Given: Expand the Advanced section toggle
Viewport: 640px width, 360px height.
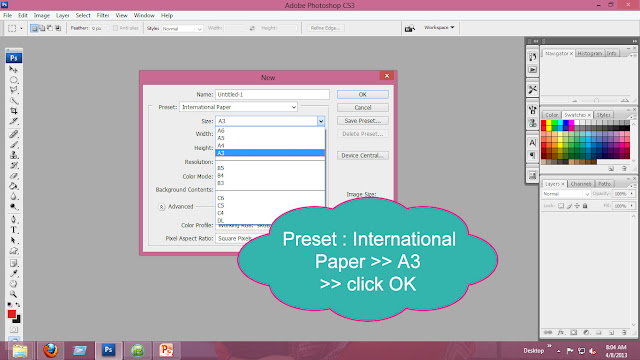Looking at the screenshot, I should (x=162, y=207).
